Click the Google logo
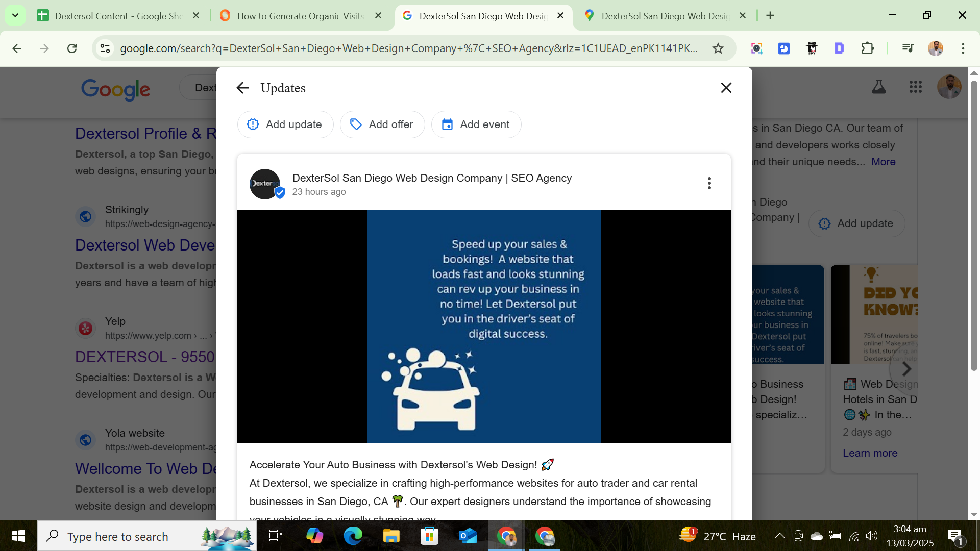Screen dimensions: 980x551 click(116, 89)
